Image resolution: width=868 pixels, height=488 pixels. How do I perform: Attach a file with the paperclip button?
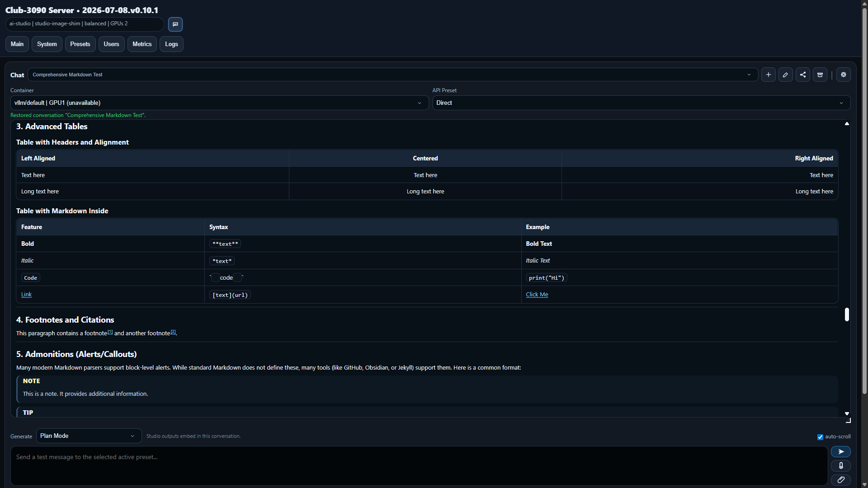840,479
